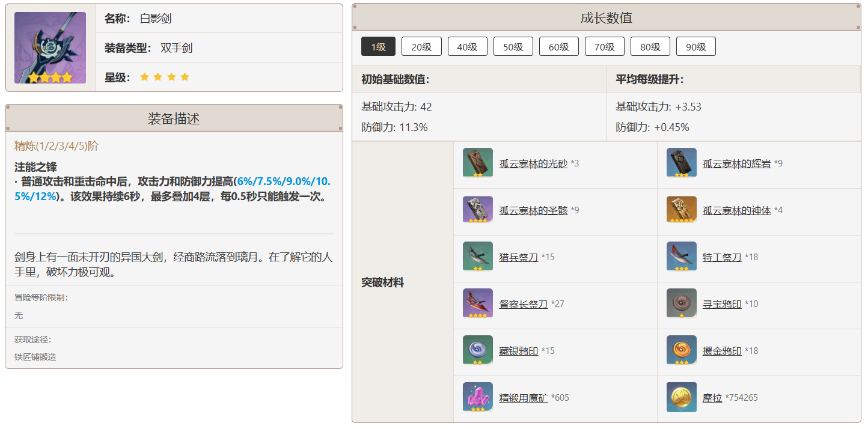Open the 攫金鸦印 link
The height and width of the screenshot is (429, 868).
pyautogui.click(x=722, y=351)
